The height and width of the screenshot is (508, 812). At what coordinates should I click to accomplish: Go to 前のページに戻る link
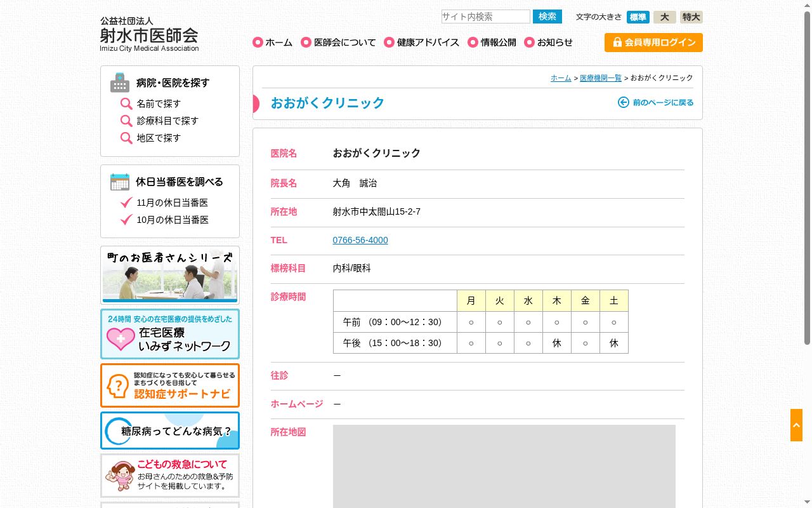tap(656, 102)
